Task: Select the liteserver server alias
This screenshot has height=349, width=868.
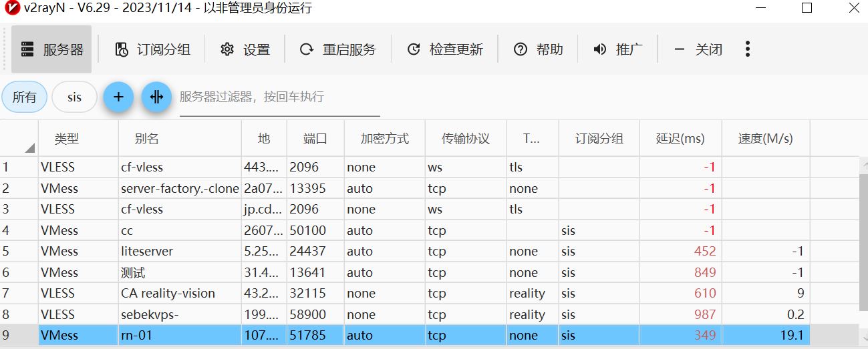Action: tap(147, 252)
